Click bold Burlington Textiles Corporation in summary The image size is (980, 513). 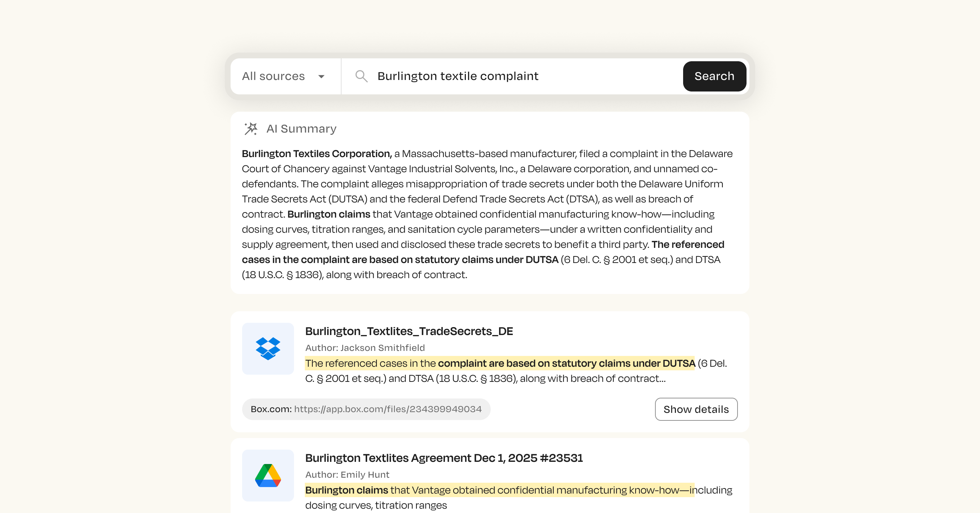point(317,153)
